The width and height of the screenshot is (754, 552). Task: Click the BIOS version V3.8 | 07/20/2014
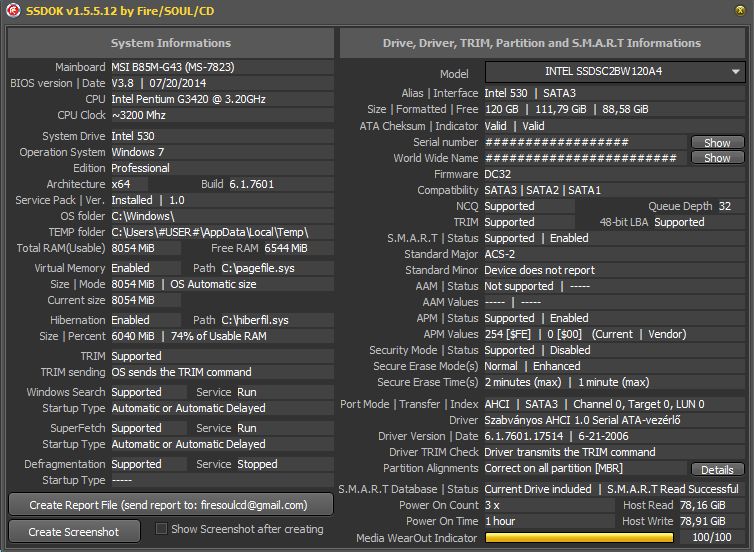159,83
